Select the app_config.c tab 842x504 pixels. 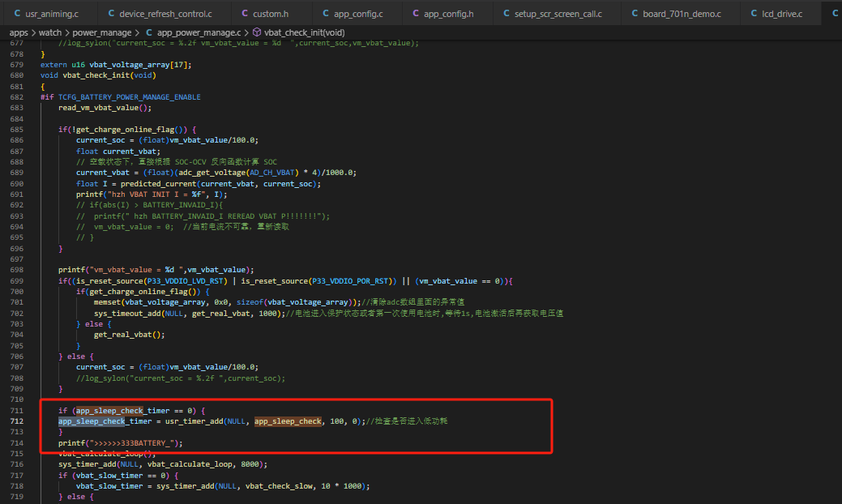(353, 14)
